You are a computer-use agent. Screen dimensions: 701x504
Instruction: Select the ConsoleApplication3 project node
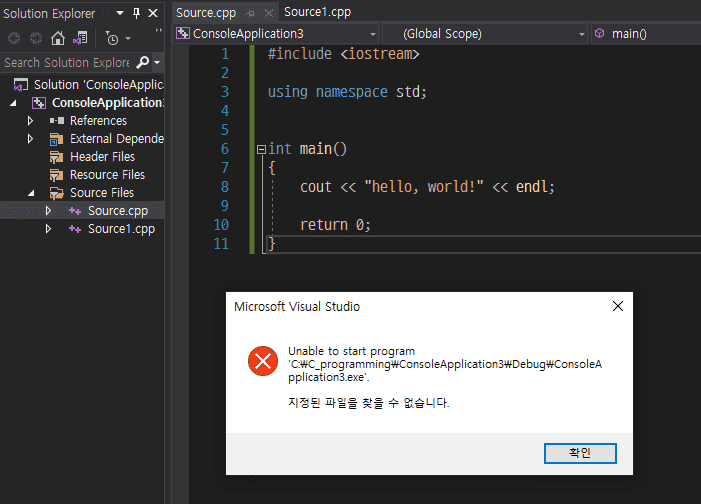(108, 103)
